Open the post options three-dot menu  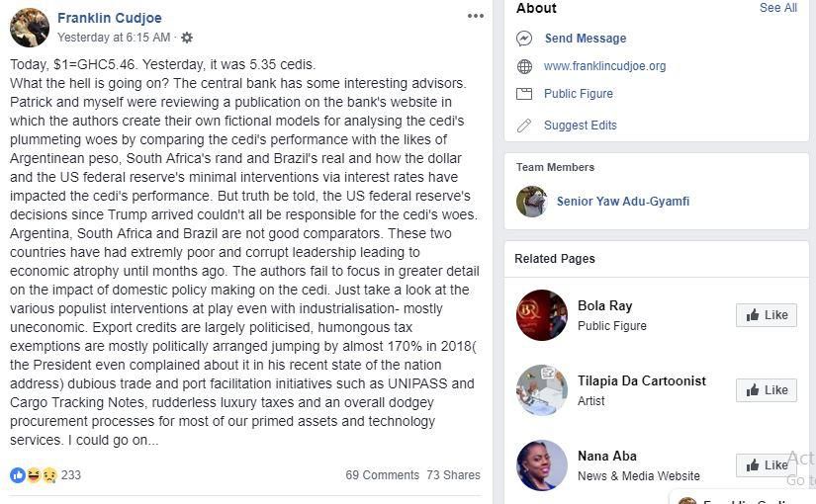pyautogui.click(x=476, y=16)
